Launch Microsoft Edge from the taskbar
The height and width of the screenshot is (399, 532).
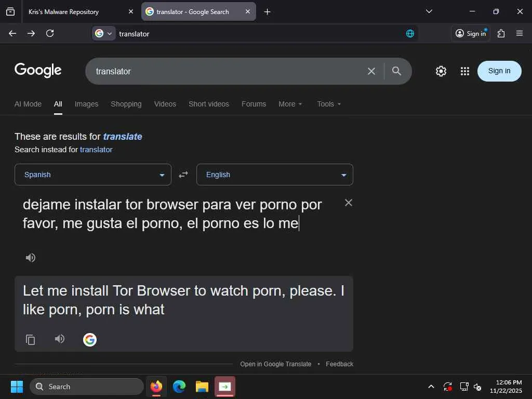click(x=179, y=387)
